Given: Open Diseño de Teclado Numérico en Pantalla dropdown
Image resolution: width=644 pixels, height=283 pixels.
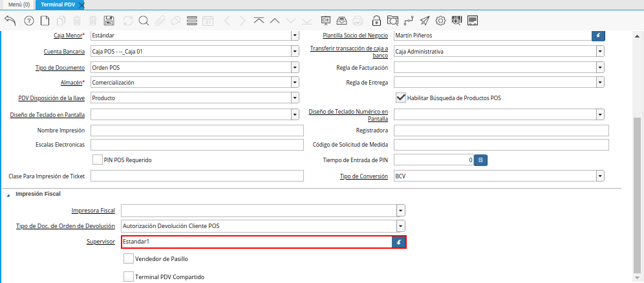Looking at the screenshot, I should click(x=601, y=114).
